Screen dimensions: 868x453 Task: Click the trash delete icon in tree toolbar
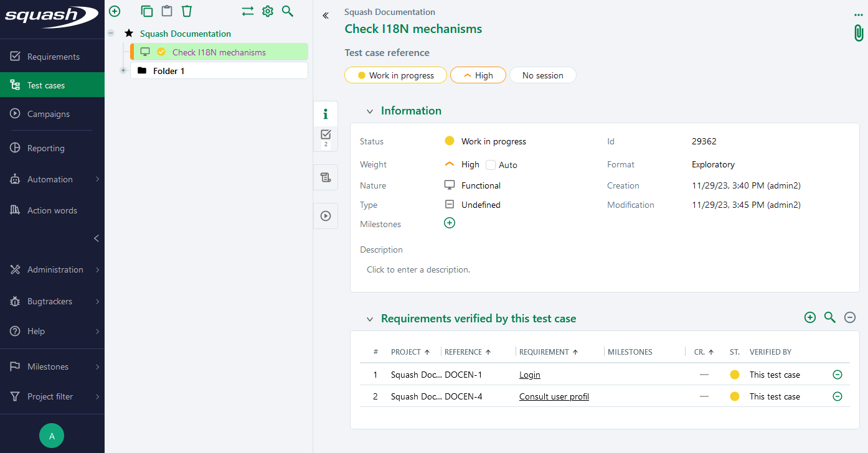pyautogui.click(x=187, y=11)
